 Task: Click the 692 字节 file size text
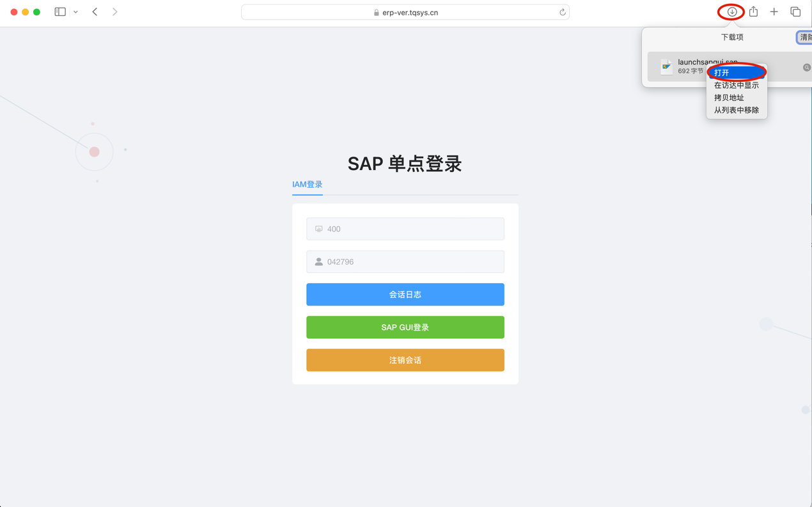pos(691,71)
